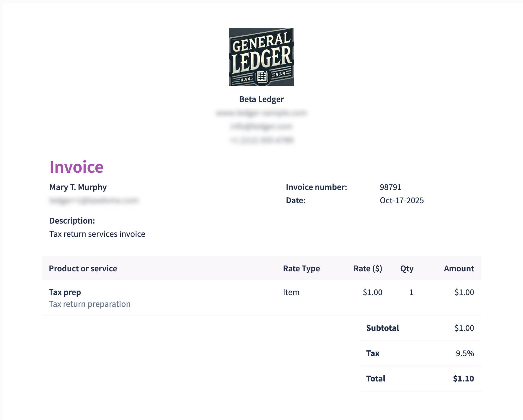The height and width of the screenshot is (420, 523).
Task: Select invoice number value 98791
Action: [390, 187]
